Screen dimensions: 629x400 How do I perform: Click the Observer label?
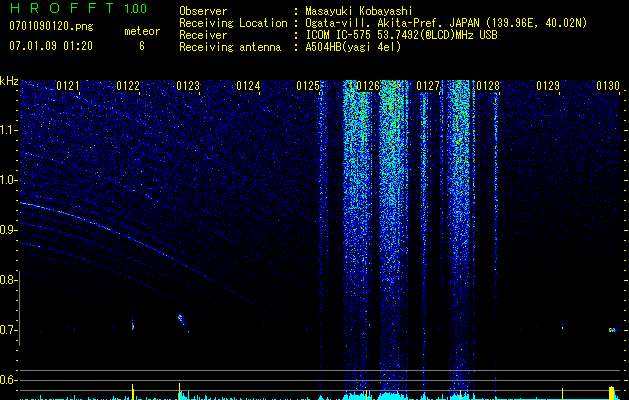pyautogui.click(x=203, y=11)
